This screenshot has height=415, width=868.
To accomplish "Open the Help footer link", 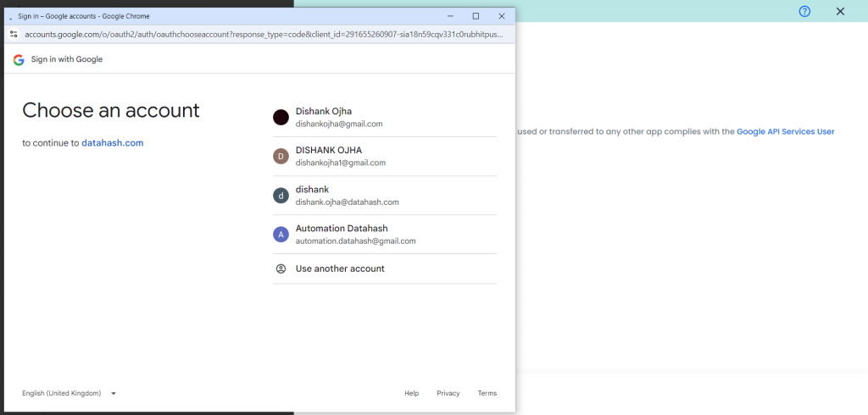I will tap(411, 394).
